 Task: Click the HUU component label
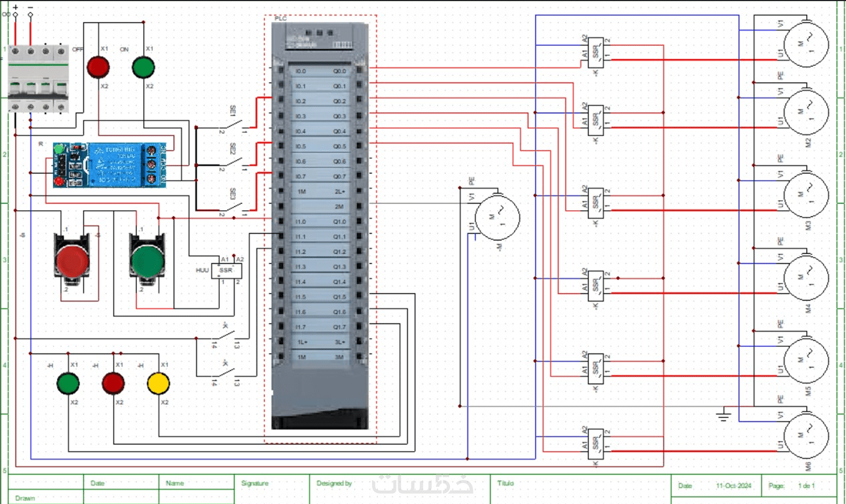click(x=202, y=271)
